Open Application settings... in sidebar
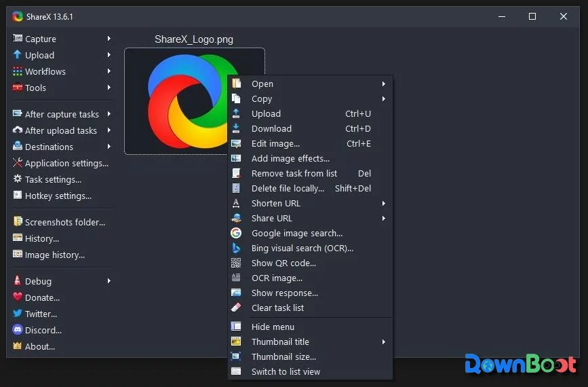The width and height of the screenshot is (588, 387). (61, 163)
